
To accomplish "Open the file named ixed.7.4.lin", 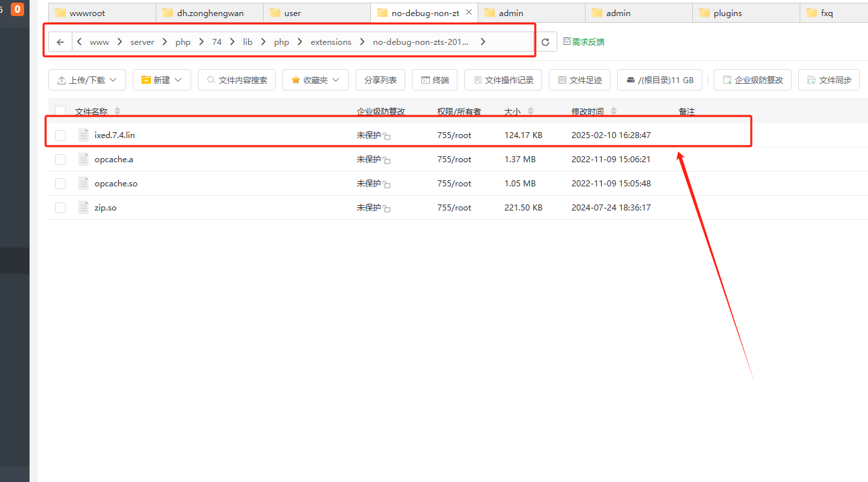I will pos(115,135).
